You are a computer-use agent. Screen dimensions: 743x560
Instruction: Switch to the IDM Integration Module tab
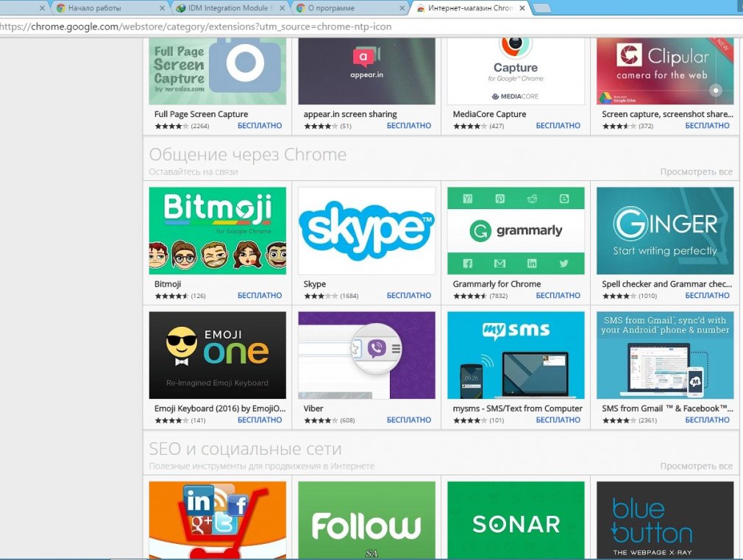click(x=230, y=8)
